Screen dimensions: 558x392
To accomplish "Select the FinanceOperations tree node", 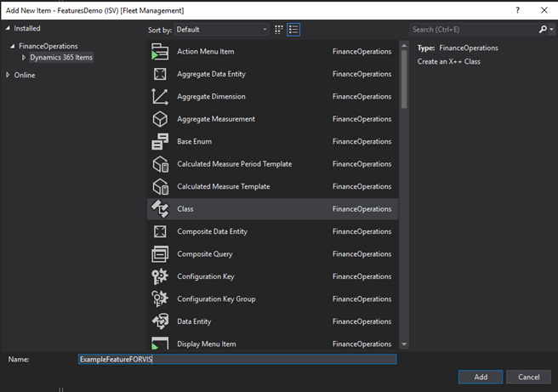I will (48, 46).
